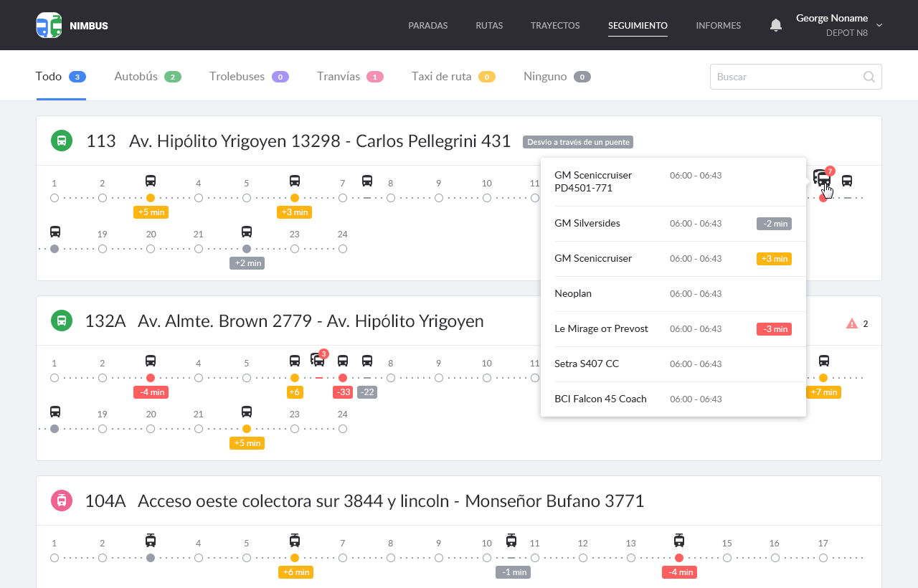Click tram icon above -4 min on route 104A
The width and height of the screenshot is (918, 588).
(x=679, y=541)
